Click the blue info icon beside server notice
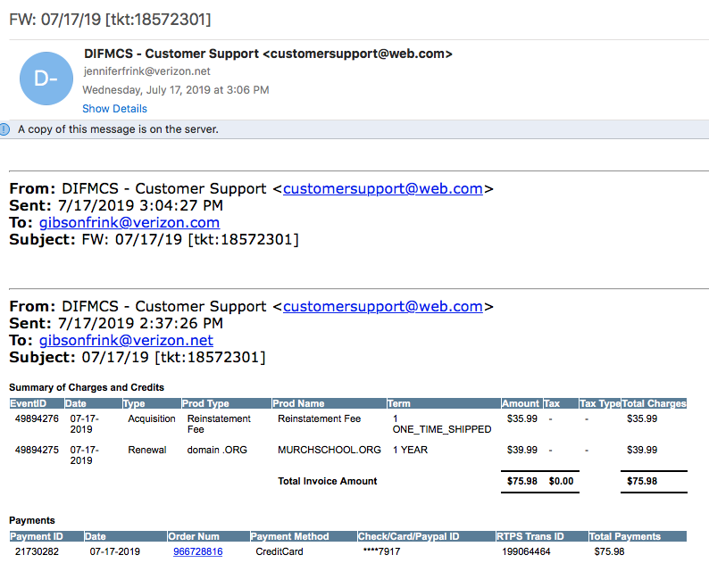Viewport: 709px width, 588px height. click(x=5, y=129)
